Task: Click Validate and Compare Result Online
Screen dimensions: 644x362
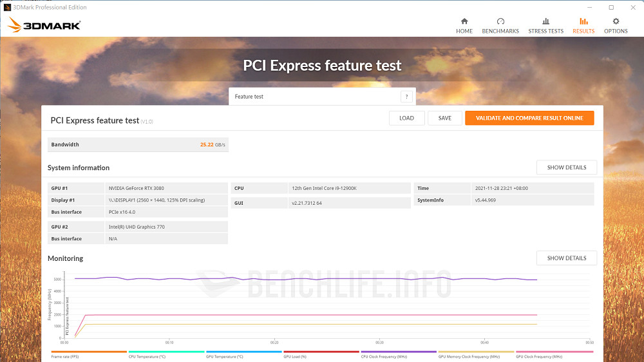Action: 529,118
